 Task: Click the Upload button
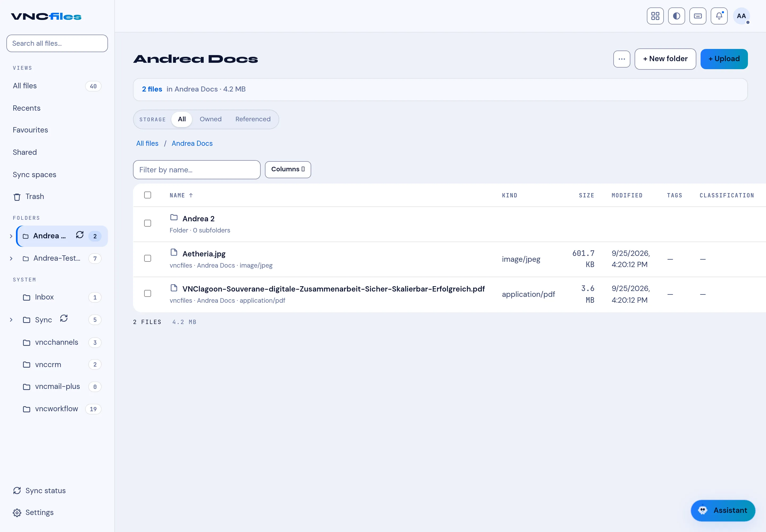(x=724, y=59)
